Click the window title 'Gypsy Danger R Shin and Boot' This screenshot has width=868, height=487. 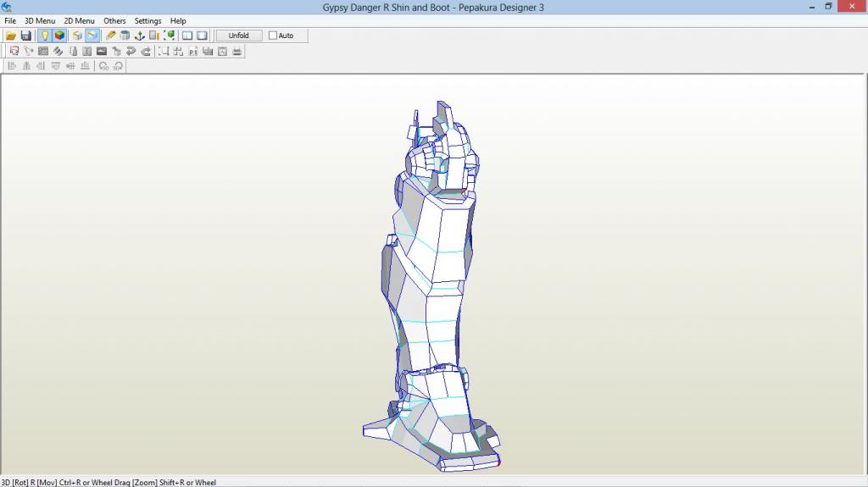pyautogui.click(x=386, y=7)
